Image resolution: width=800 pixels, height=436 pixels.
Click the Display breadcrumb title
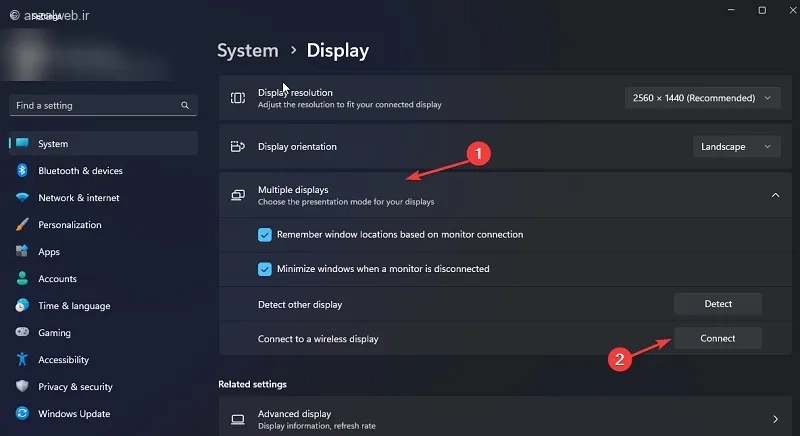coord(338,50)
